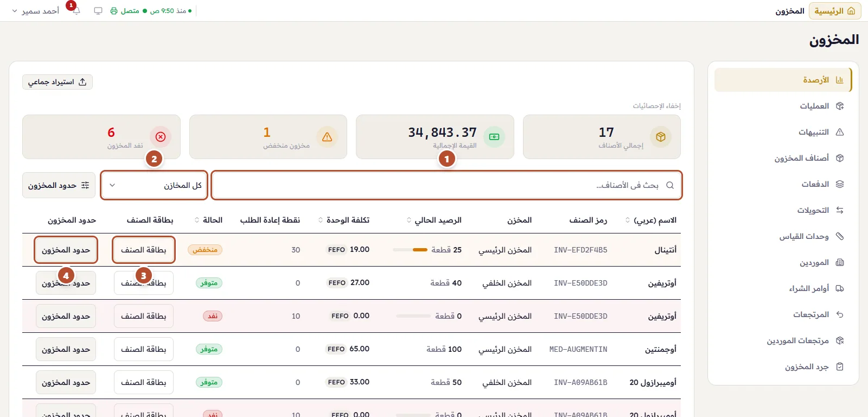The image size is (868, 417).
Task: Click the المرتجعات return arrow icon
Action: coord(840,314)
